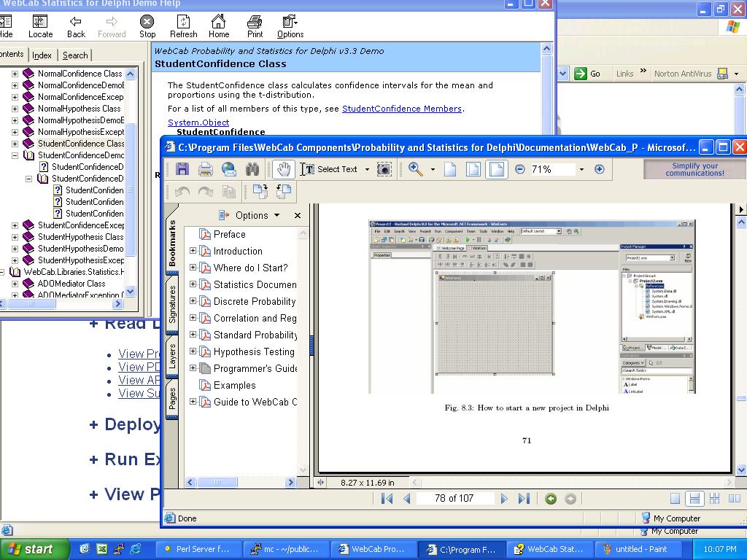Open the Select Text tool dropdown arrow
Viewport: 747px width, 560px height.
coord(367,169)
